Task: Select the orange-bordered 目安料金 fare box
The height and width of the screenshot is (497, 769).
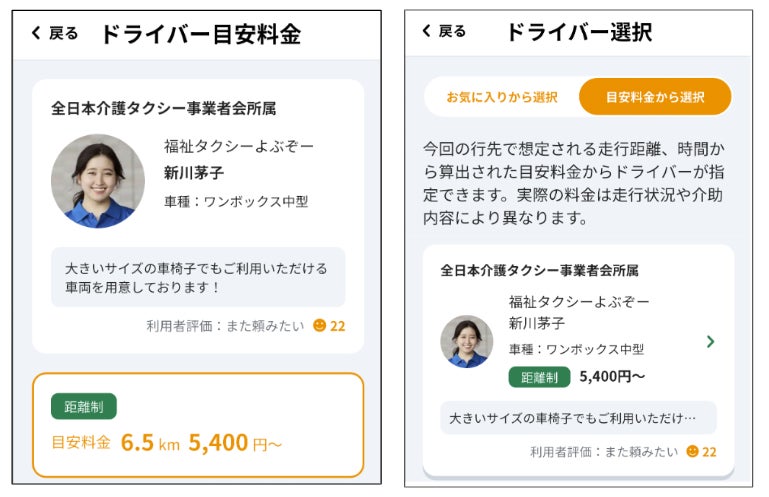Action: click(198, 425)
